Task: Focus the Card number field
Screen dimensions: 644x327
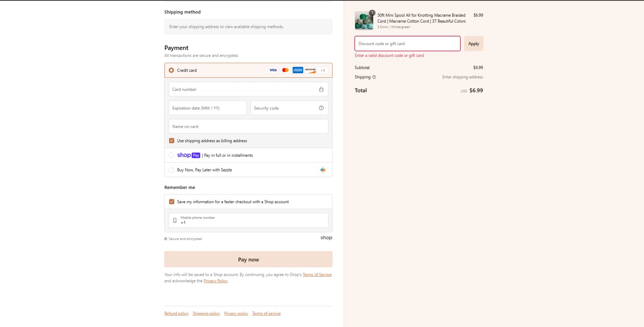Action: [248, 89]
